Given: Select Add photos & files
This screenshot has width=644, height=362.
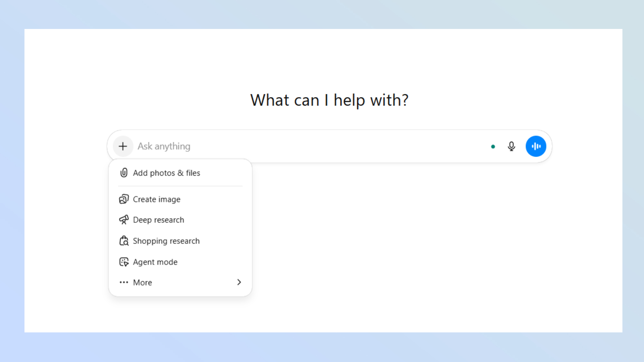Looking at the screenshot, I should 166,173.
